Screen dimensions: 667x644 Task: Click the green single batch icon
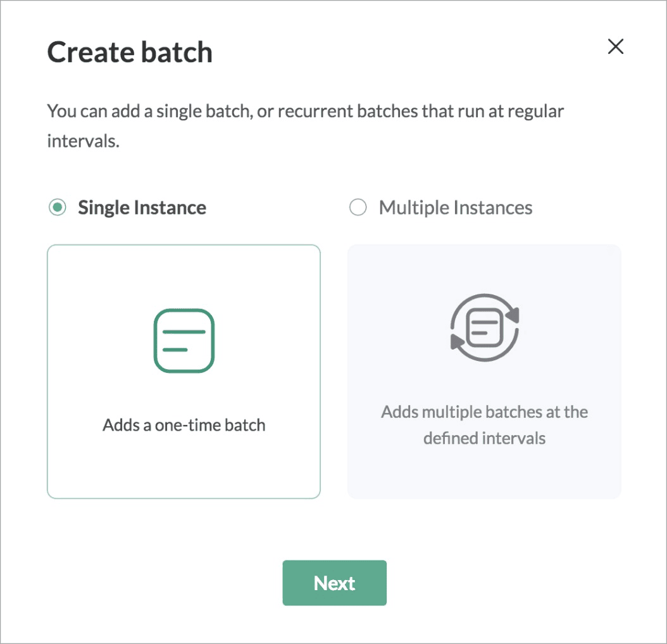point(184,340)
